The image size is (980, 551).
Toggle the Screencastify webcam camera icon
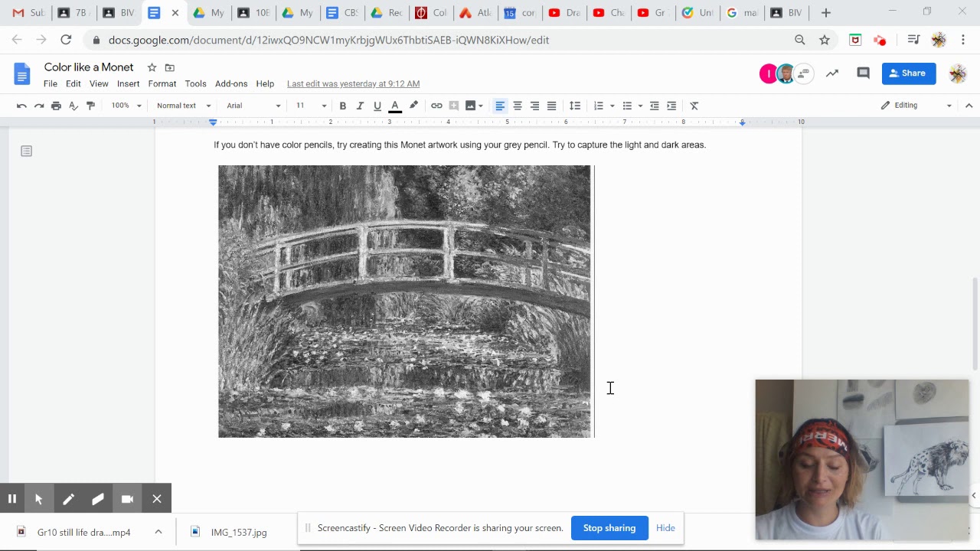tap(127, 499)
